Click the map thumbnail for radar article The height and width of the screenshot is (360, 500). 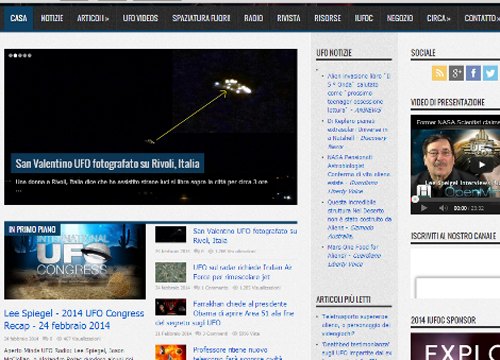pos(170,272)
